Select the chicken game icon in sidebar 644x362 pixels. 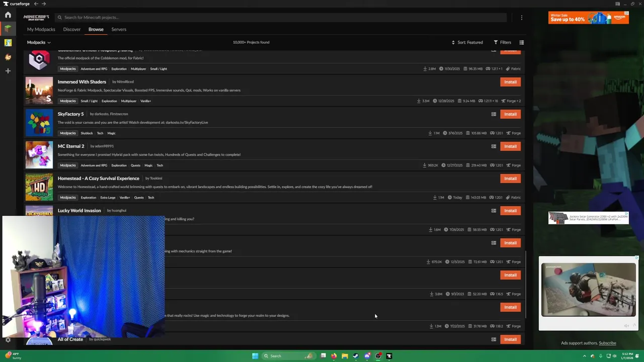click(8, 57)
